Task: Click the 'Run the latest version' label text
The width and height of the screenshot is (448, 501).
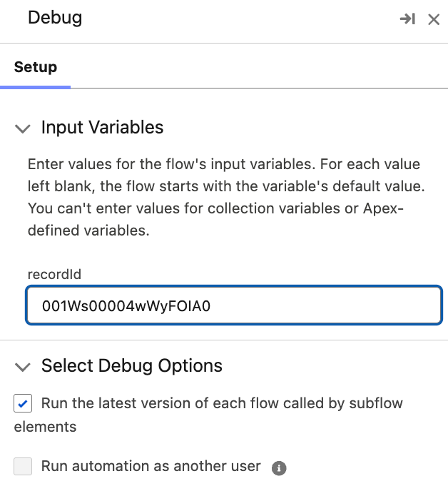Action: click(221, 403)
